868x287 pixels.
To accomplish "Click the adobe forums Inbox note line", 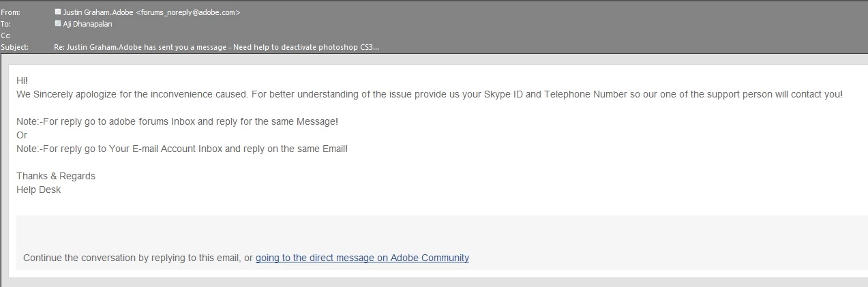I will 177,121.
